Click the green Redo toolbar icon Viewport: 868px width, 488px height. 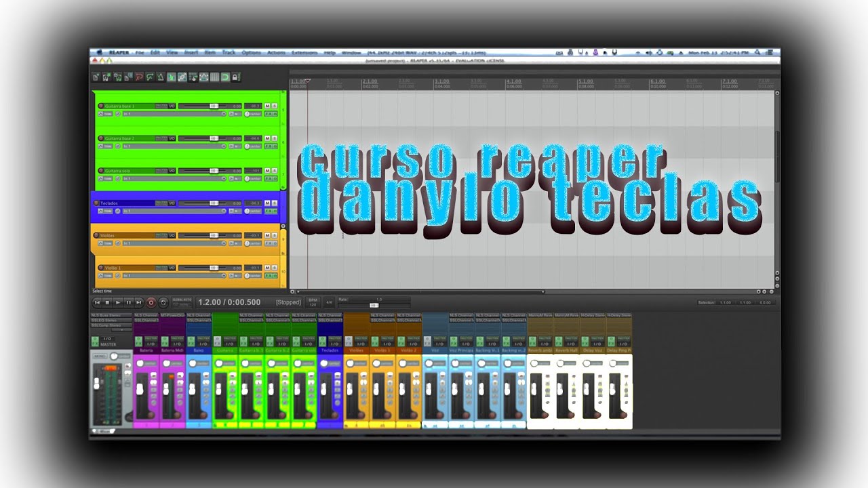[x=150, y=77]
